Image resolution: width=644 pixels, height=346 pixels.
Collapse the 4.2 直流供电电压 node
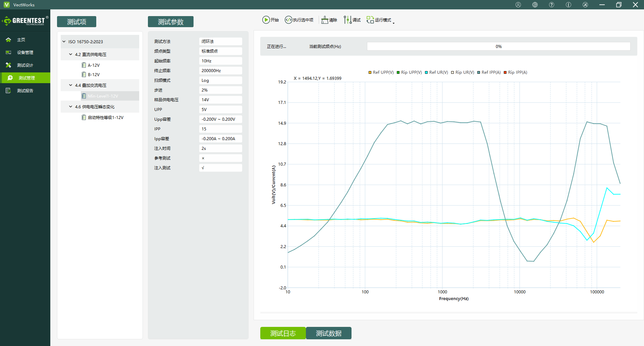pyautogui.click(x=70, y=54)
